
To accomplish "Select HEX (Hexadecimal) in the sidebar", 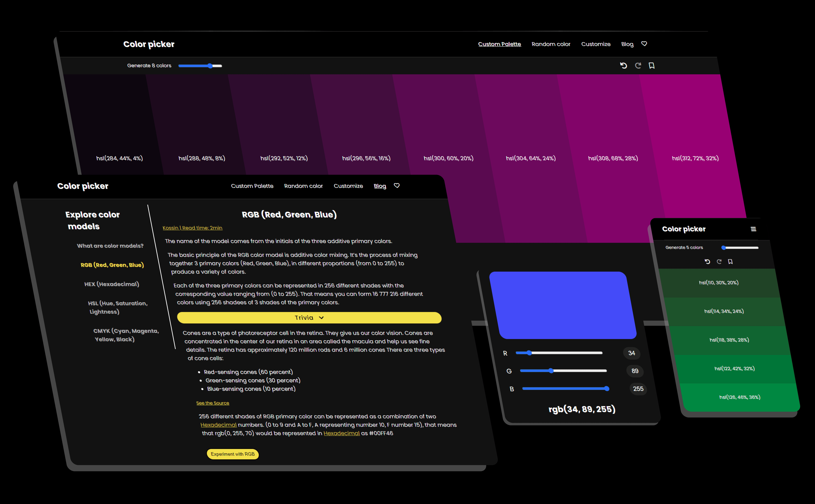I will (111, 284).
